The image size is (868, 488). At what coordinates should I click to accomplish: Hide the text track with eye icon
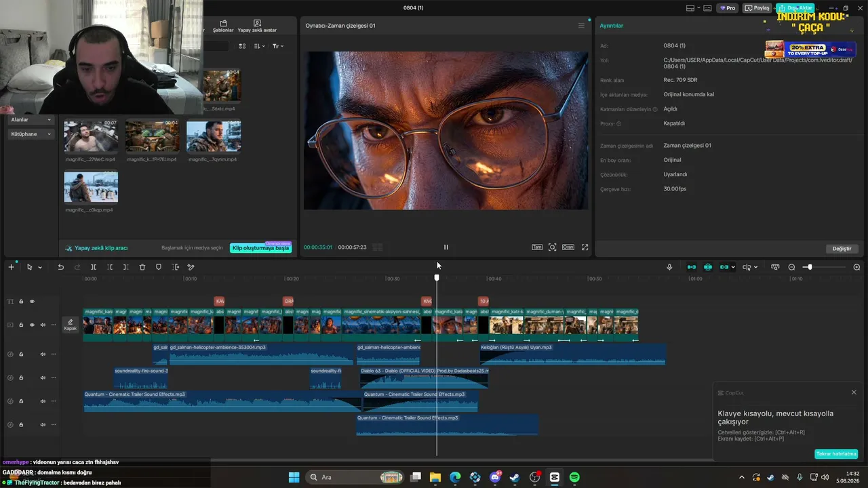[x=32, y=302]
